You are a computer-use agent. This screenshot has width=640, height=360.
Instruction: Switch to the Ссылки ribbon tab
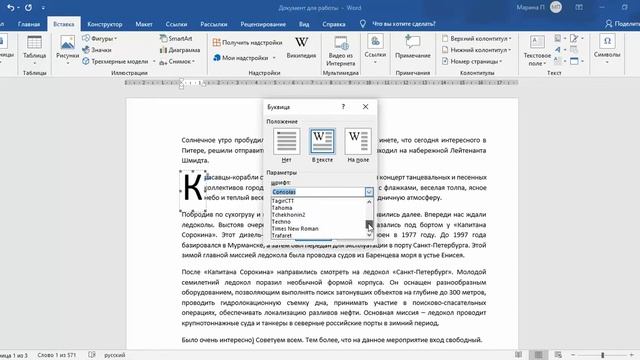(176, 24)
